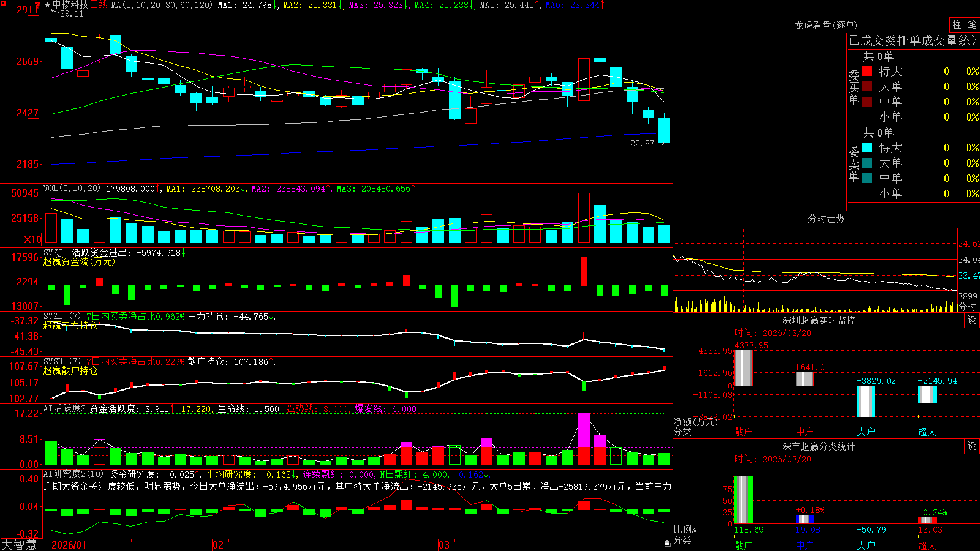Click the cyan 特大 swatch under 委卖单

[867, 148]
